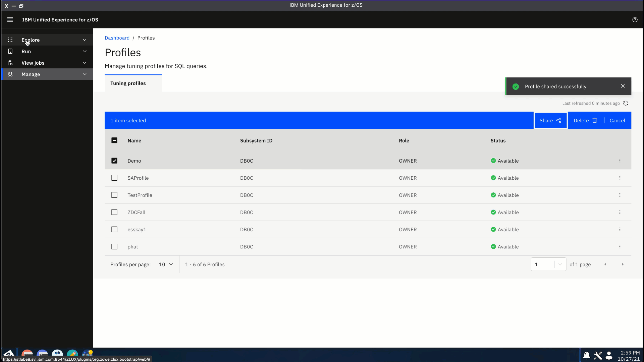Cancel the current selection
Screen dimensions: 644x362
(x=617, y=121)
